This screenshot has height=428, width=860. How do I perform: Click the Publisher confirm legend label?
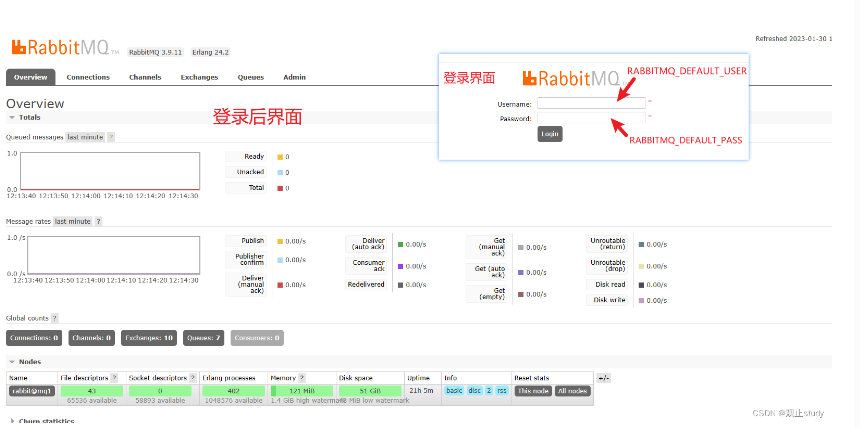coord(246,260)
